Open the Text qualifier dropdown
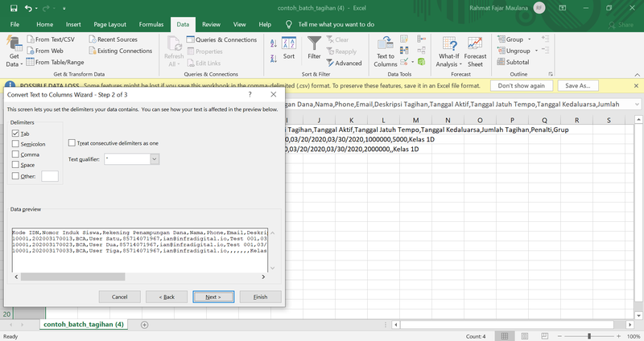 [155, 159]
